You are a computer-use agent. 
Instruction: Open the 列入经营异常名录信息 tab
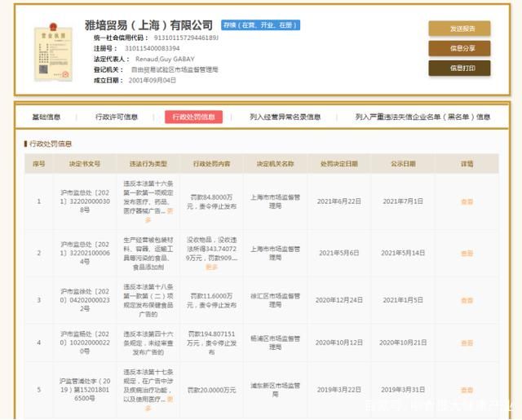pos(285,117)
